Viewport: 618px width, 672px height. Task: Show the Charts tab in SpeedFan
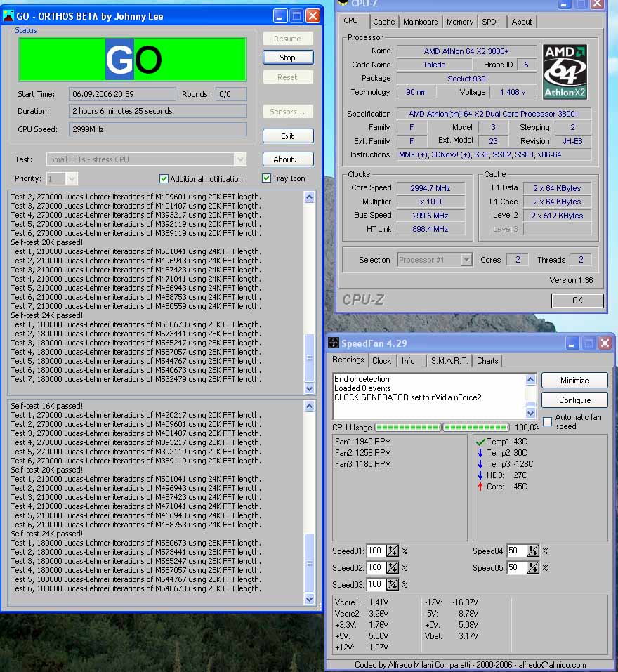click(487, 361)
